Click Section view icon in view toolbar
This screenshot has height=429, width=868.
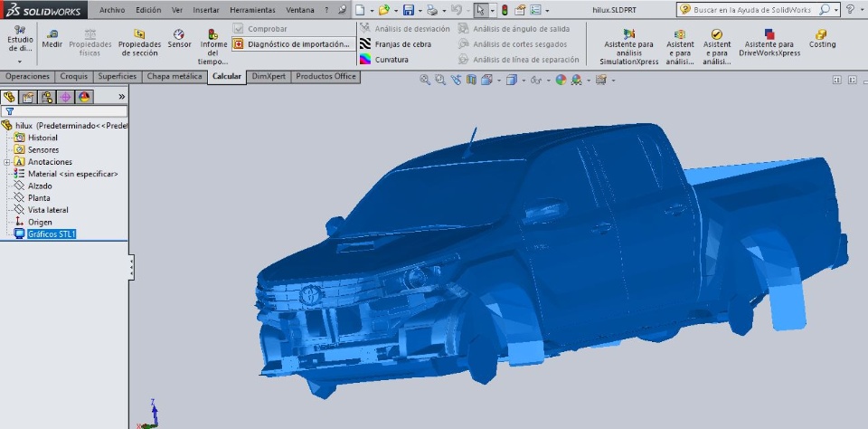(x=471, y=80)
